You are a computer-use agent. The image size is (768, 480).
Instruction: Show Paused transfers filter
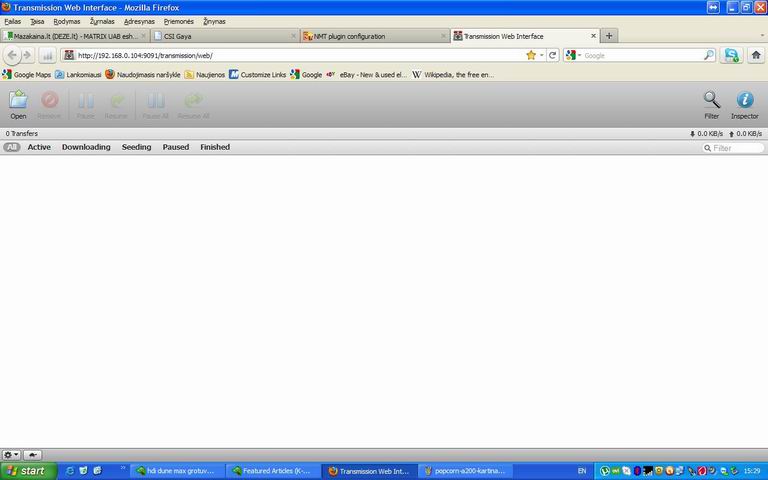[176, 147]
